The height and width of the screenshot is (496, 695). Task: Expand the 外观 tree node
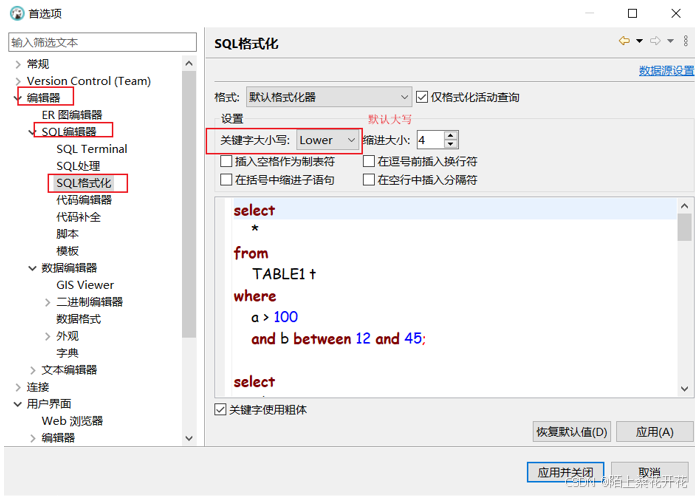[47, 336]
